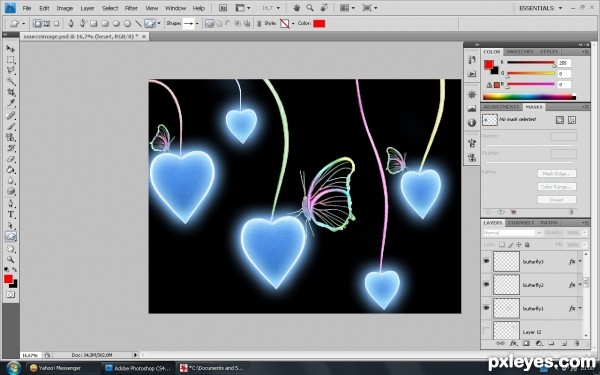Toggle Lock all
The height and width of the screenshot is (375, 600).
[x=527, y=245]
